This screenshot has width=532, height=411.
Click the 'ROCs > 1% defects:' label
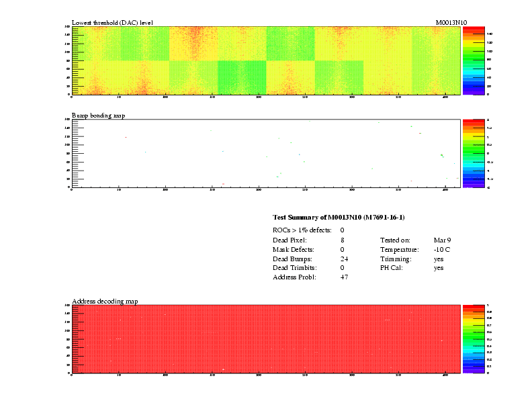coord(302,230)
